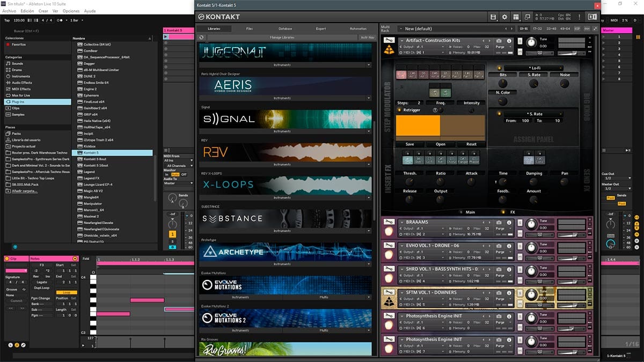The width and height of the screenshot is (644, 362).
Task: Open Kontakt workspace layout icon
Action: 516,17
